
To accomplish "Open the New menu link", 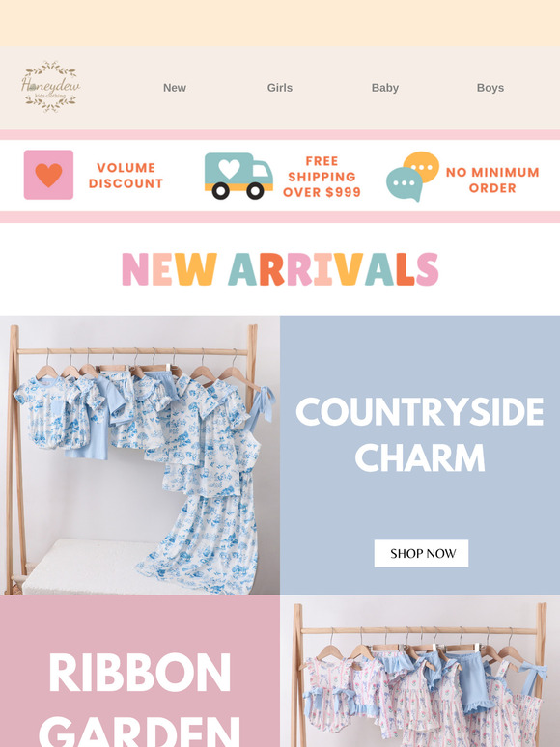I will 175,88.
